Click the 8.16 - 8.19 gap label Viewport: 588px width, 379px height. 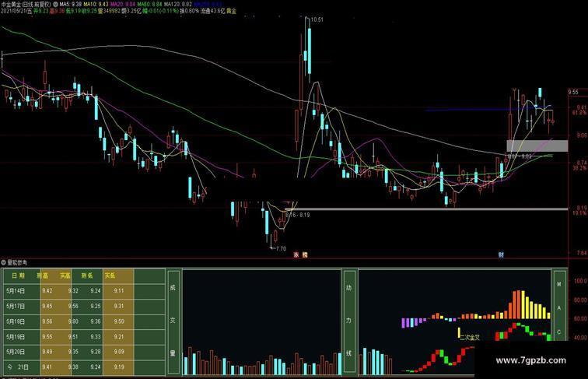tap(297, 215)
